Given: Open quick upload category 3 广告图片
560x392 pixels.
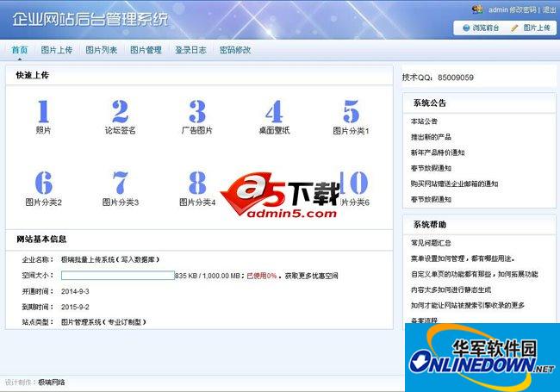Looking at the screenshot, I should click(196, 117).
